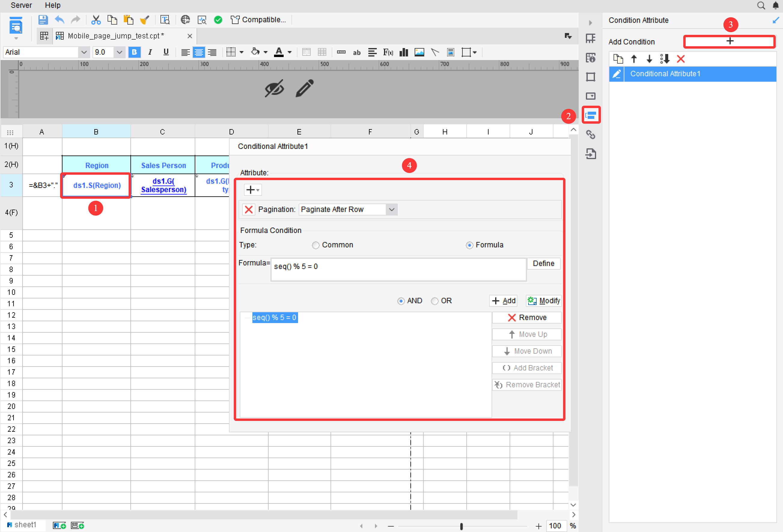Switch condition type to Common
783x532 pixels.
click(316, 245)
